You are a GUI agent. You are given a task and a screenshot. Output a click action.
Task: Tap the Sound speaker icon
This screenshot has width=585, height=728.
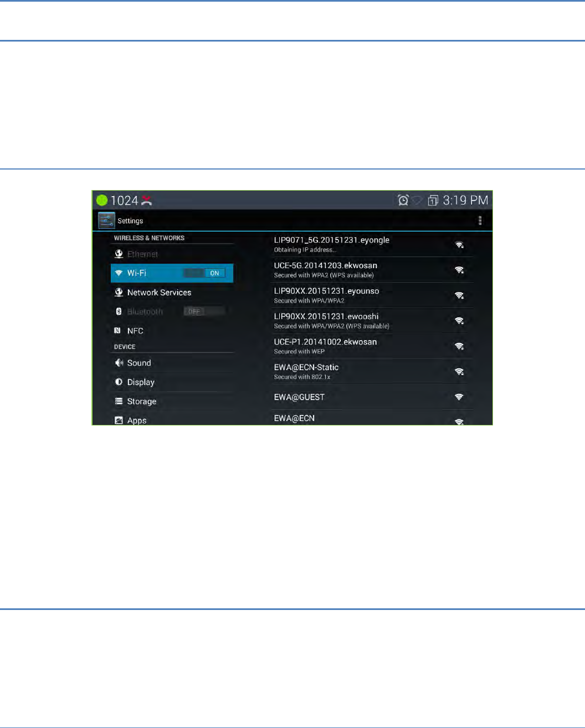(x=119, y=362)
